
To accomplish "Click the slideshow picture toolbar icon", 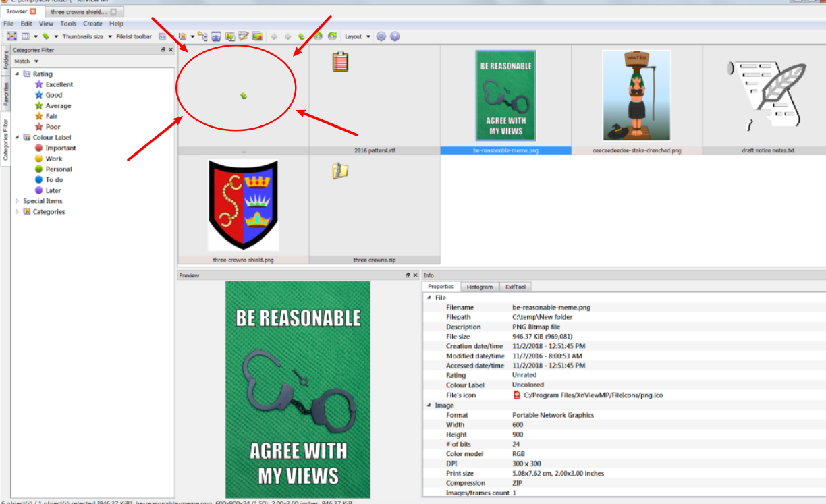I will coord(258,36).
